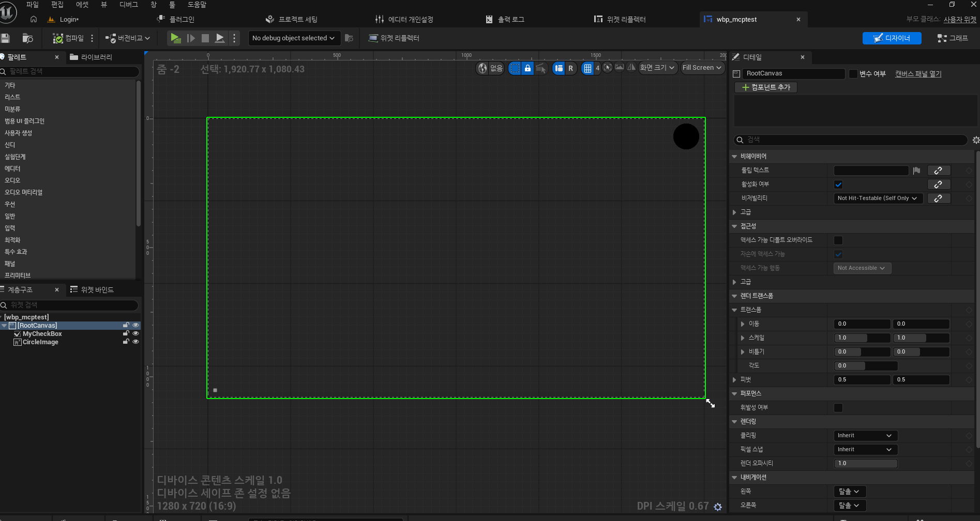
Task: Toggle lock on MyCheckBox row
Action: (x=126, y=333)
